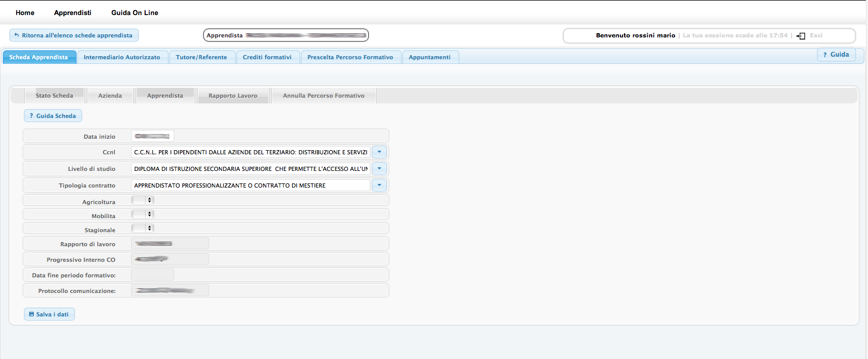Open the Tutore/Referente tab
The width and height of the screenshot is (868, 359).
click(201, 57)
